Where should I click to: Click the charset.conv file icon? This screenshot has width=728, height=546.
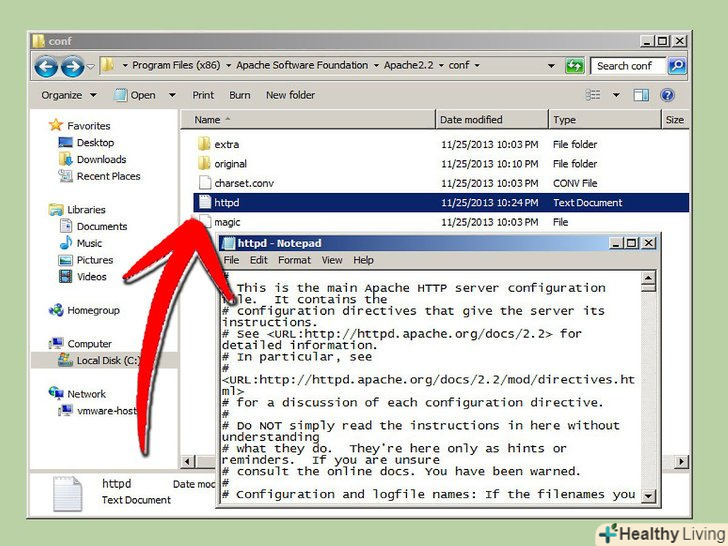(205, 182)
